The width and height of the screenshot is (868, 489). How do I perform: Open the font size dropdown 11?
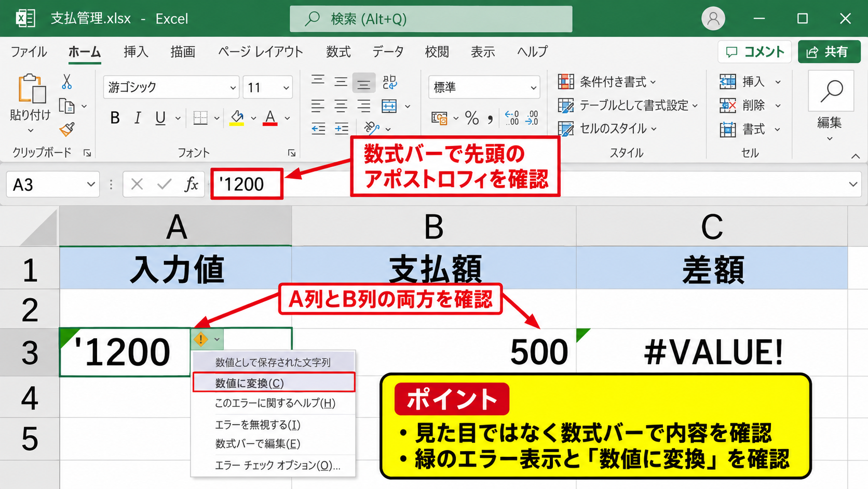[x=286, y=87]
